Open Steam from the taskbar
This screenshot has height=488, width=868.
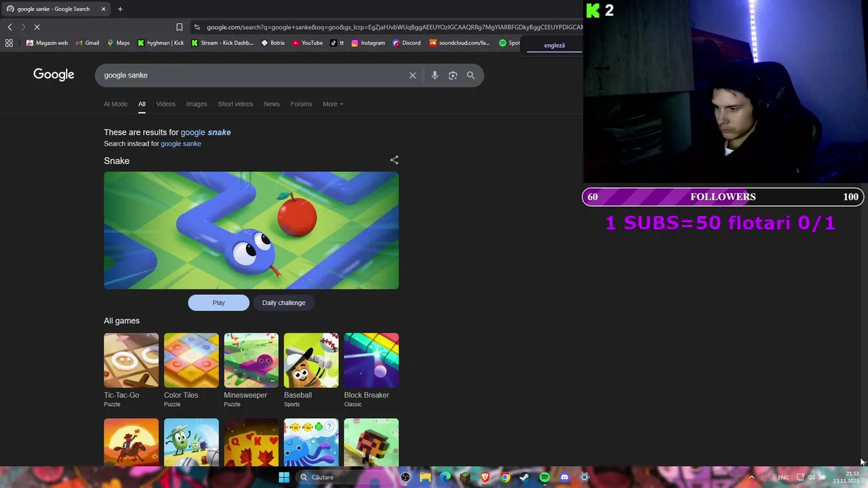point(524,477)
